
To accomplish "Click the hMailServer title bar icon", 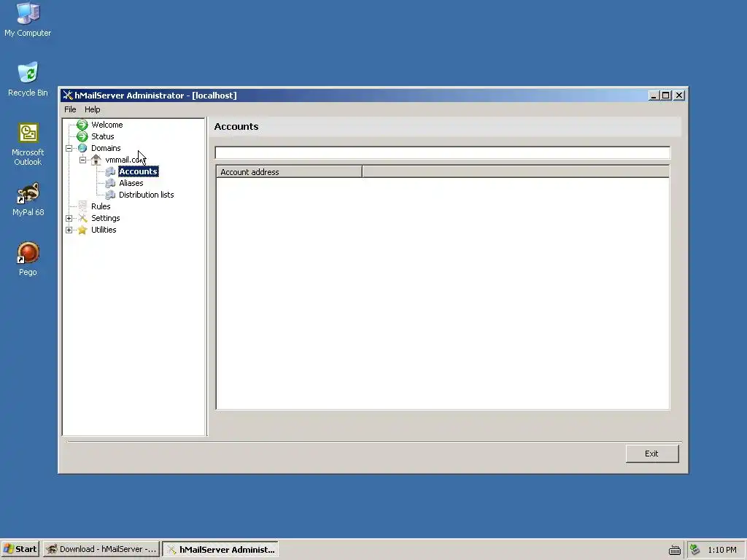I will (68, 96).
